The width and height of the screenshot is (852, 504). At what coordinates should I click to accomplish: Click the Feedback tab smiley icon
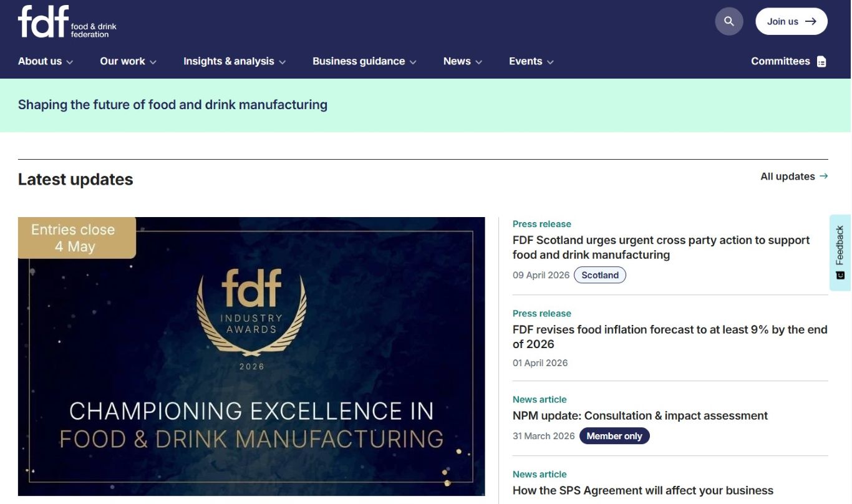(840, 275)
